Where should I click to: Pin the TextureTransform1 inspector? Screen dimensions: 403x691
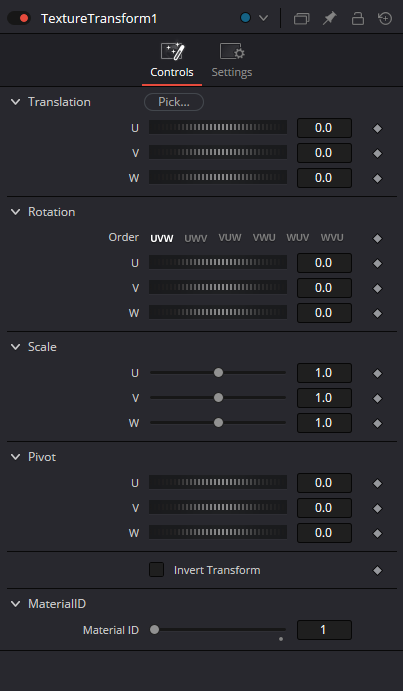[329, 19]
